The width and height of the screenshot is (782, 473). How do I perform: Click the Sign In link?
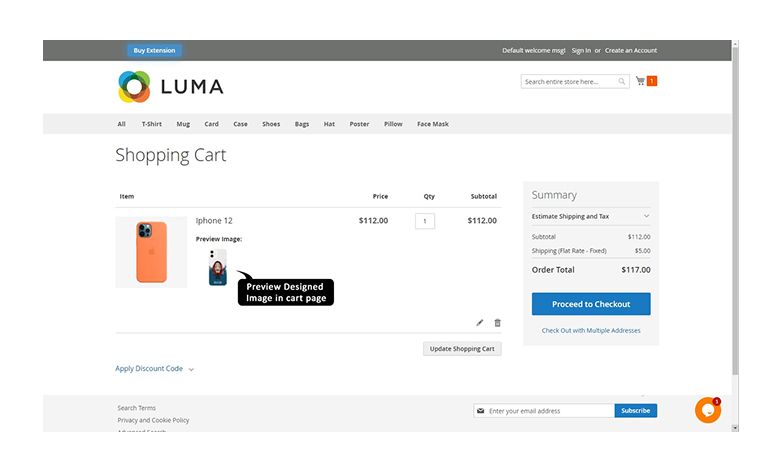click(x=581, y=50)
